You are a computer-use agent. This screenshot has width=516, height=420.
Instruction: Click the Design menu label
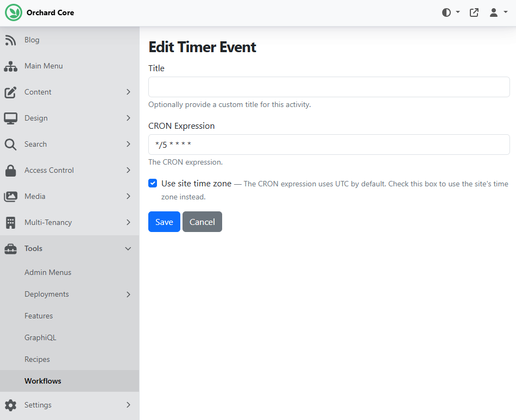(x=36, y=118)
